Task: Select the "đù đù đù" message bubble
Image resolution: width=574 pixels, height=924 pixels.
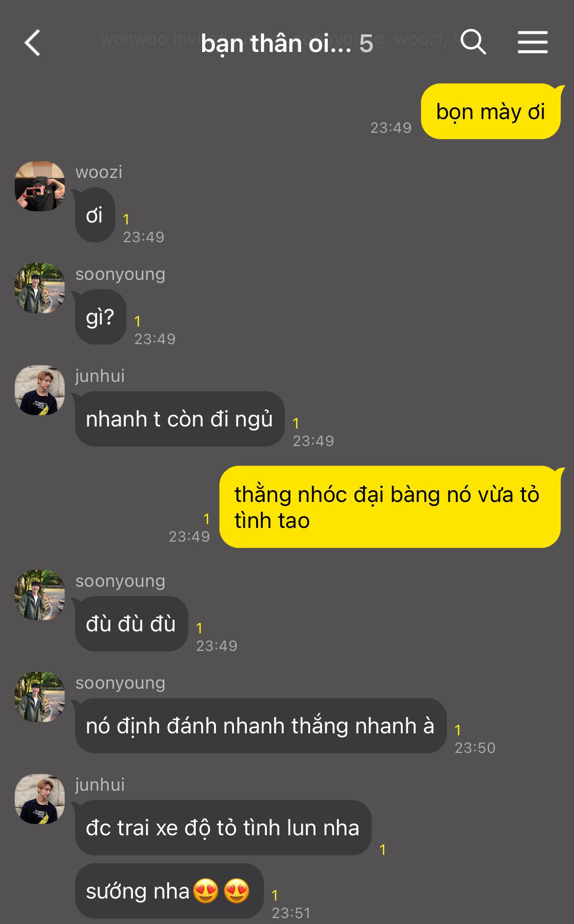Action: tap(131, 624)
